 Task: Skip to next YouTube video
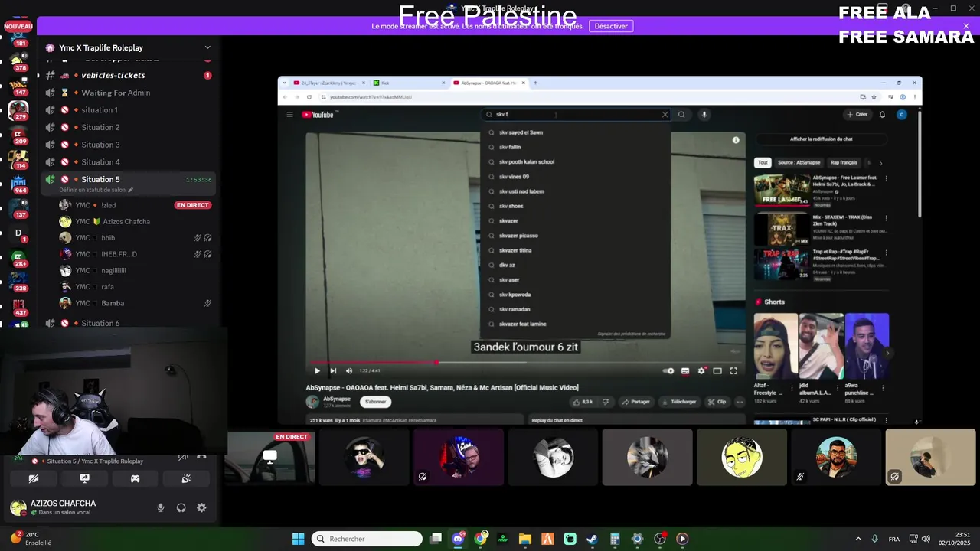[x=333, y=371]
